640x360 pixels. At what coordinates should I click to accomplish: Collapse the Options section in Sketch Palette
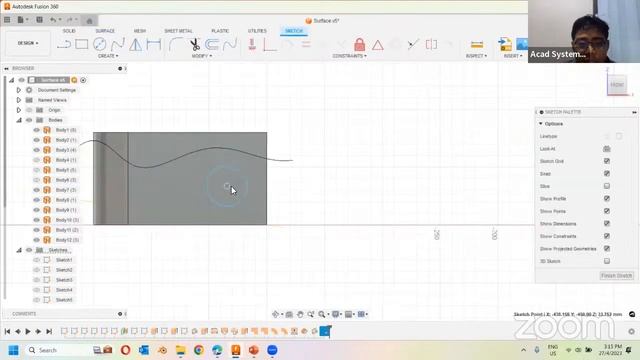[541, 124]
